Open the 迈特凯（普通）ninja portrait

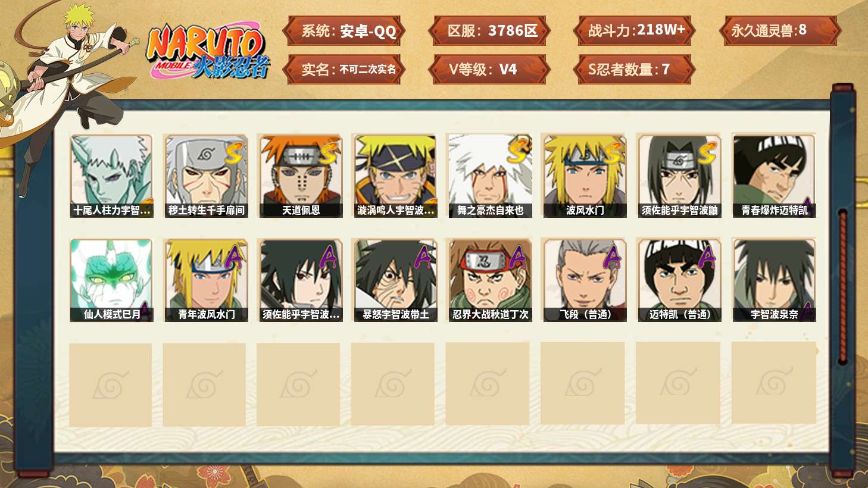pos(679,280)
